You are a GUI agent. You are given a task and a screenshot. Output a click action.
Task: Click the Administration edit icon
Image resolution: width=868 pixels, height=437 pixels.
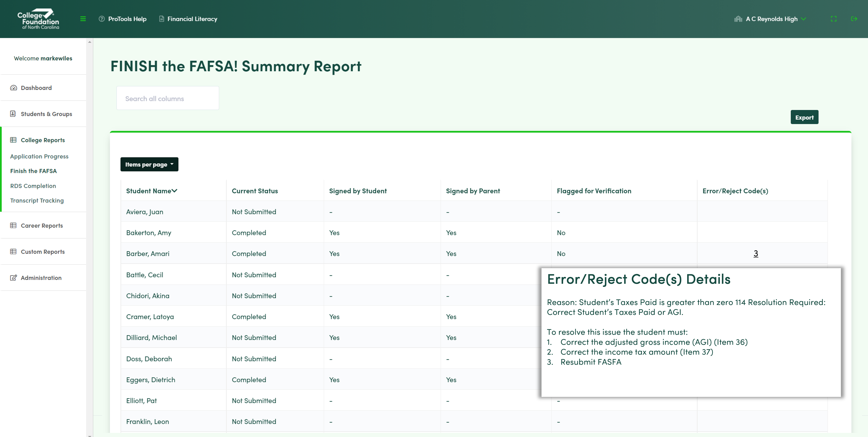13,278
